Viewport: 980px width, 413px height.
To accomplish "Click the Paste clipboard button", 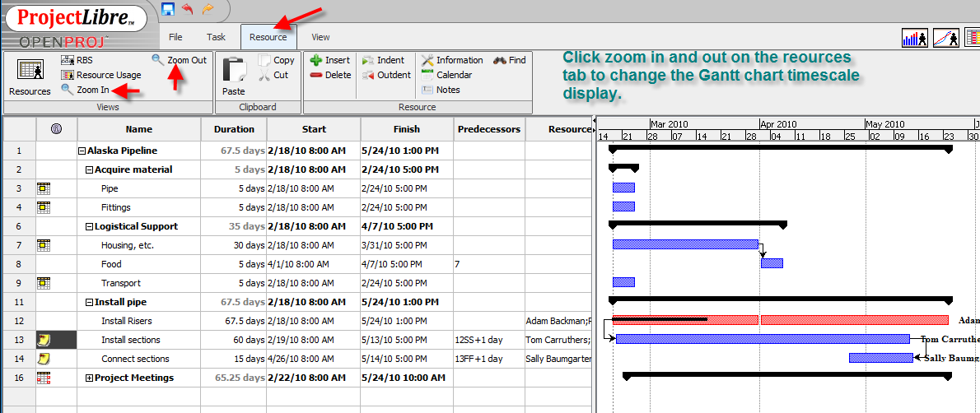I will click(x=234, y=77).
